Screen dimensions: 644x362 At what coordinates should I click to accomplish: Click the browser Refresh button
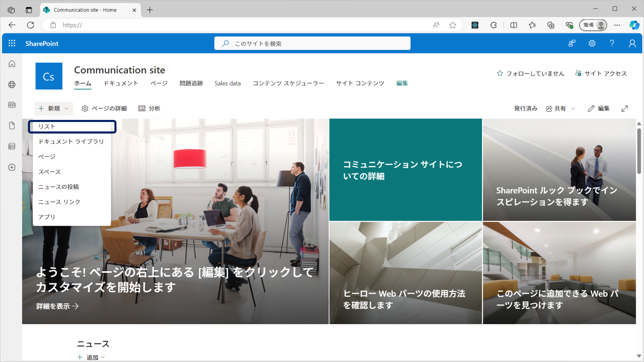pyautogui.click(x=31, y=25)
